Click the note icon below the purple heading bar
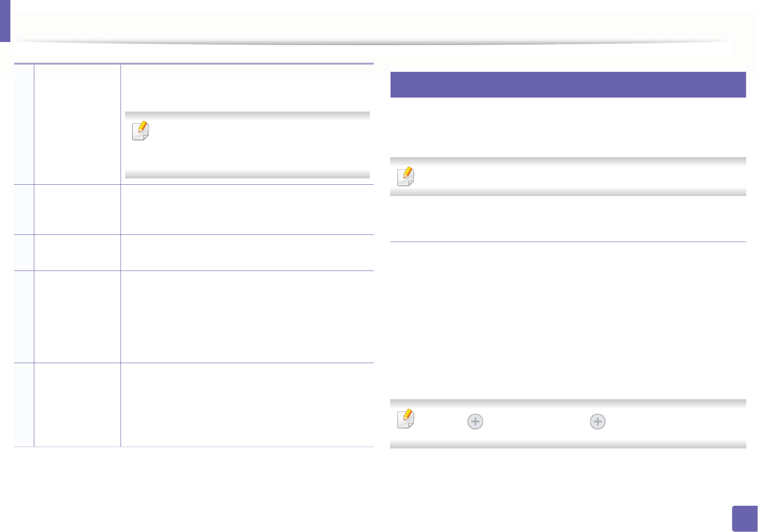This screenshot has height=532, width=758. pyautogui.click(x=405, y=177)
